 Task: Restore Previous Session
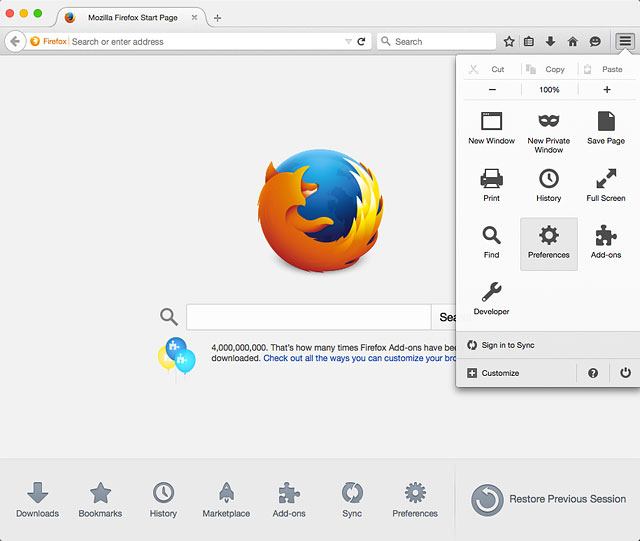(x=548, y=500)
